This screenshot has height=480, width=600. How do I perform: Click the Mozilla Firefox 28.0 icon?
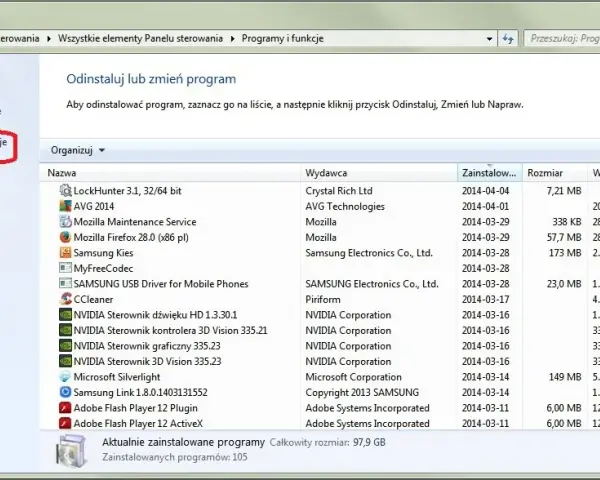65,237
